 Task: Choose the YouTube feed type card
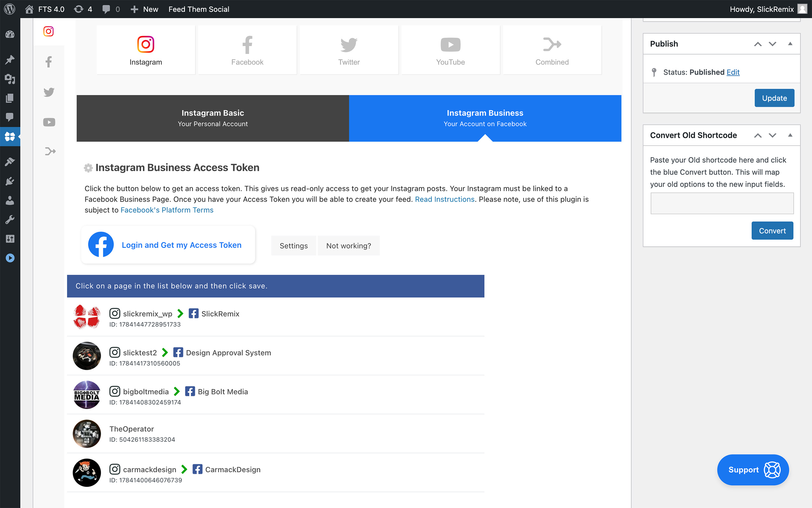(x=450, y=50)
